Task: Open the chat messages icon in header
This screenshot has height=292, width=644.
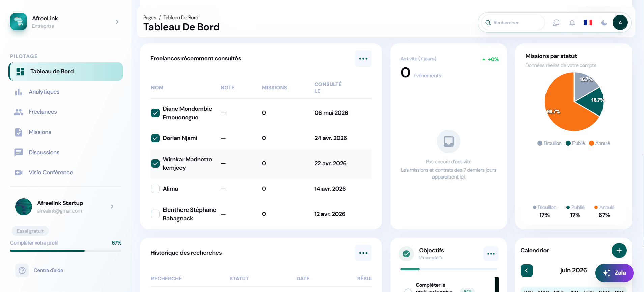Action: coord(556,23)
